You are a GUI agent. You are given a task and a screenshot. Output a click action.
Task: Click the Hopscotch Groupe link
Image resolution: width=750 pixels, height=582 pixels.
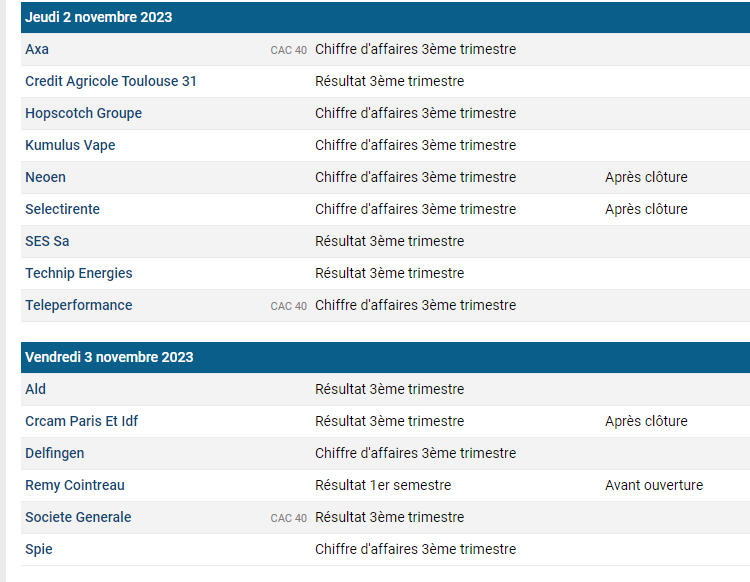click(x=84, y=113)
